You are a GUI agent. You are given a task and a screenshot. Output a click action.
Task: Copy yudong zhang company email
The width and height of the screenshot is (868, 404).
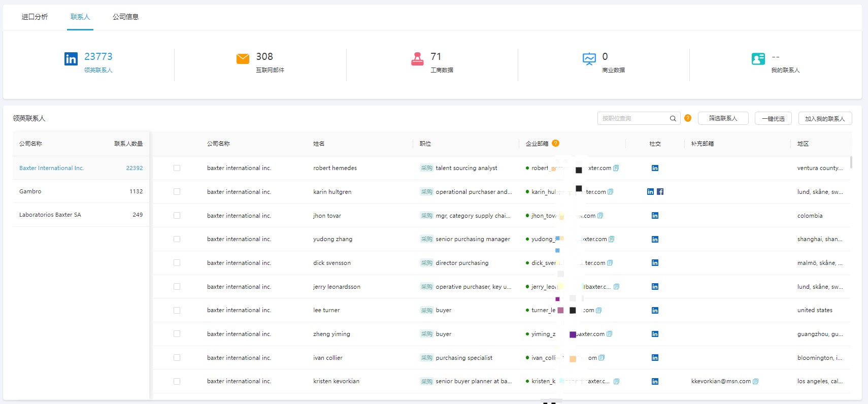tap(611, 239)
